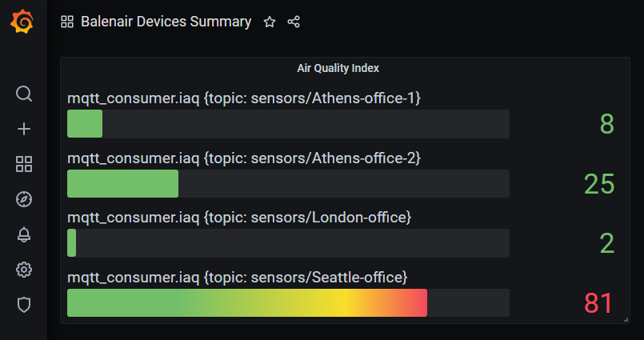Image resolution: width=644 pixels, height=340 pixels.
Task: Open the Configuration gear icon
Action: [24, 270]
